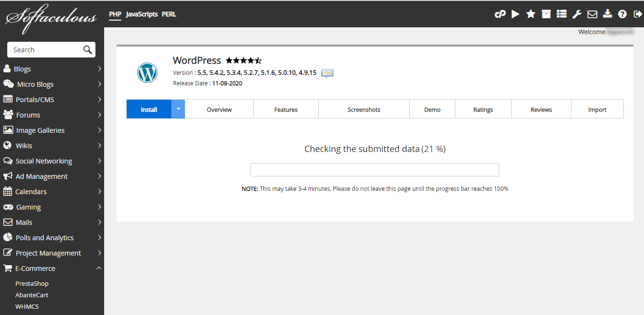This screenshot has height=315, width=644.
Task: Open the Install dropdown arrow
Action: click(178, 109)
